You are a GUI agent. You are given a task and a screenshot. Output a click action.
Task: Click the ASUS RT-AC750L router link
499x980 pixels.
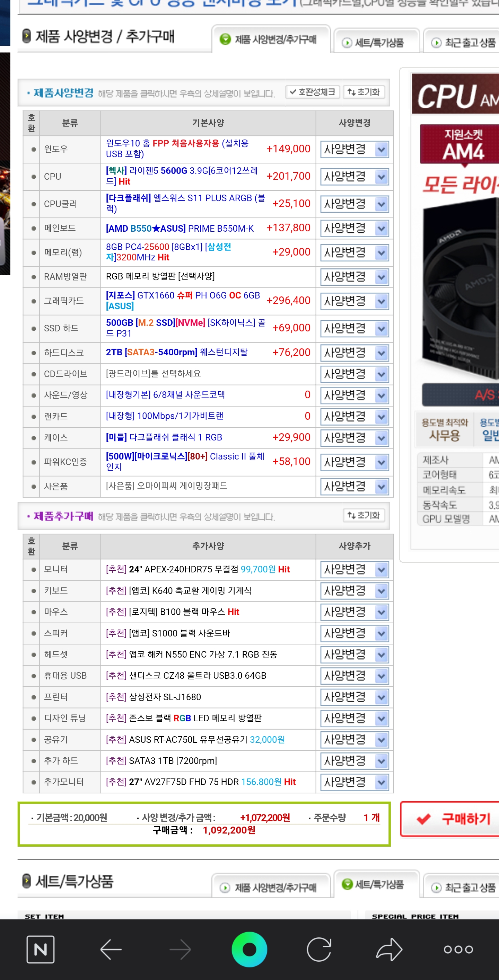pos(195,740)
